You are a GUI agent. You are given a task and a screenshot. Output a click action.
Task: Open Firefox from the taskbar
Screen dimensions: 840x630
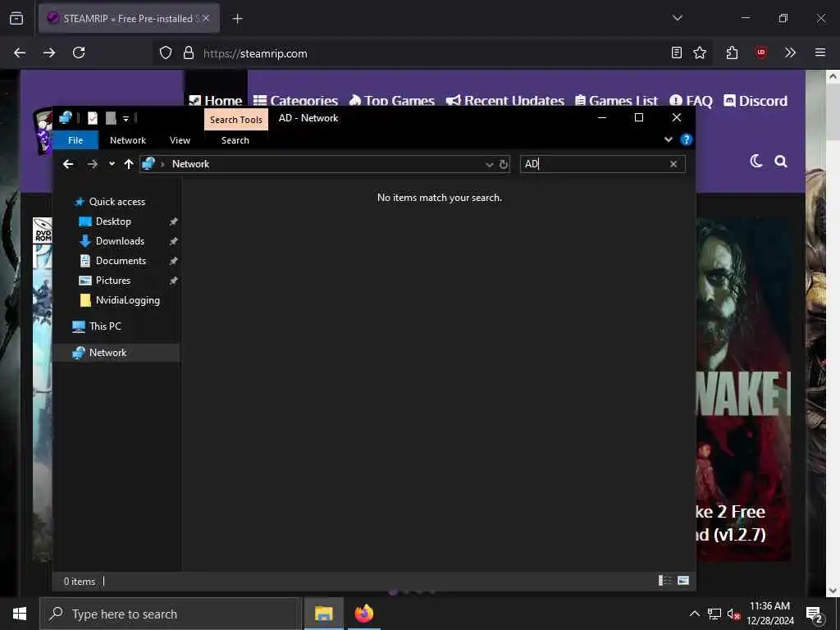363,614
